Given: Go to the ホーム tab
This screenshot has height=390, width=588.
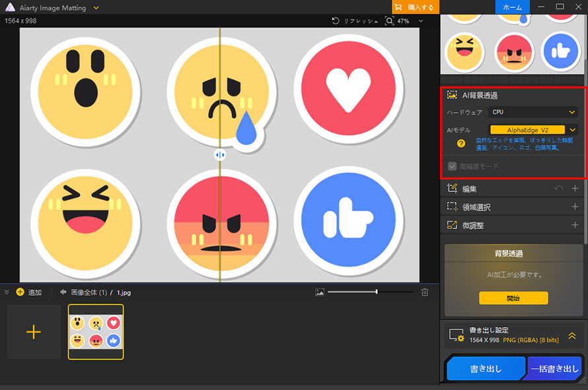Looking at the screenshot, I should (512, 7).
